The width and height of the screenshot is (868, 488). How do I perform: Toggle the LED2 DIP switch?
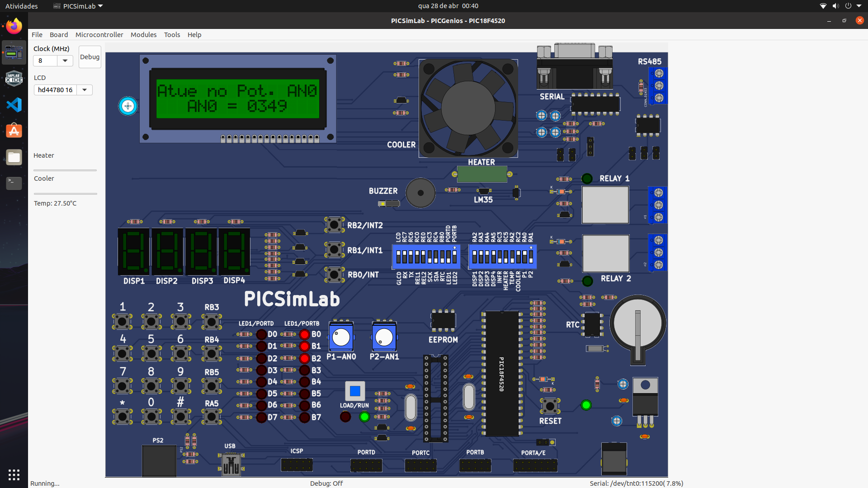(455, 257)
